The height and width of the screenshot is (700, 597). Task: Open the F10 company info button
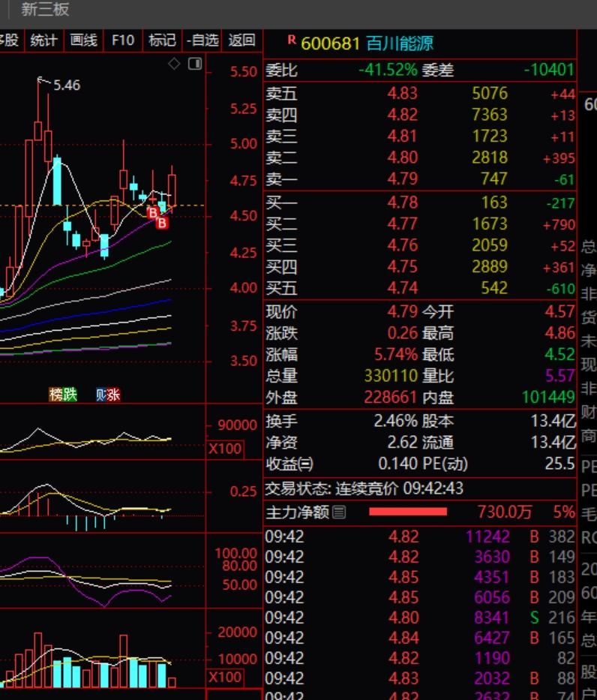[x=123, y=41]
